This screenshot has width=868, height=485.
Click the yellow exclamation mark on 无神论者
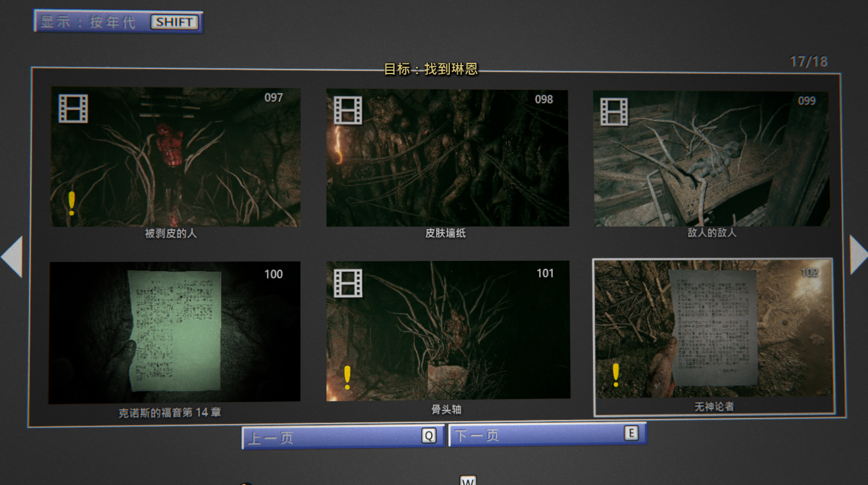[616, 375]
